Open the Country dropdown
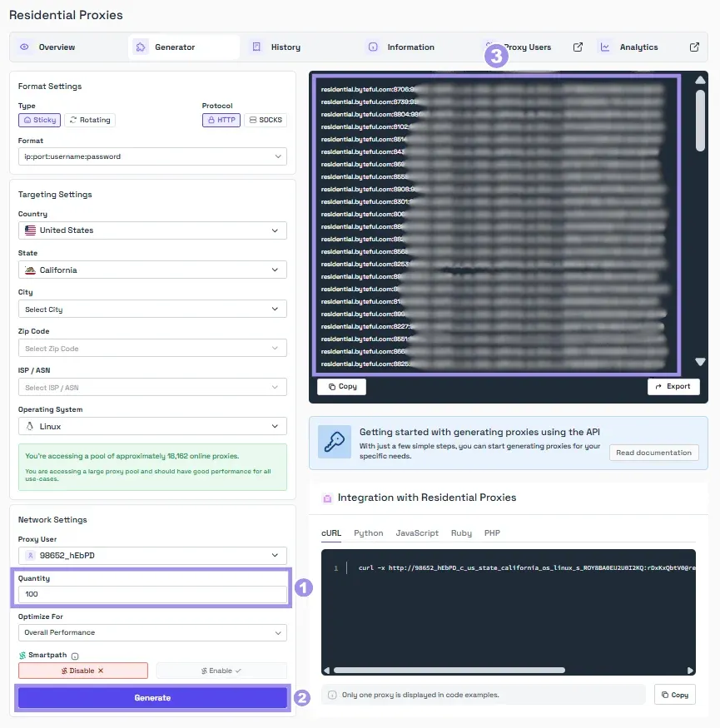Image resolution: width=720 pixels, height=728 pixels. tap(152, 230)
